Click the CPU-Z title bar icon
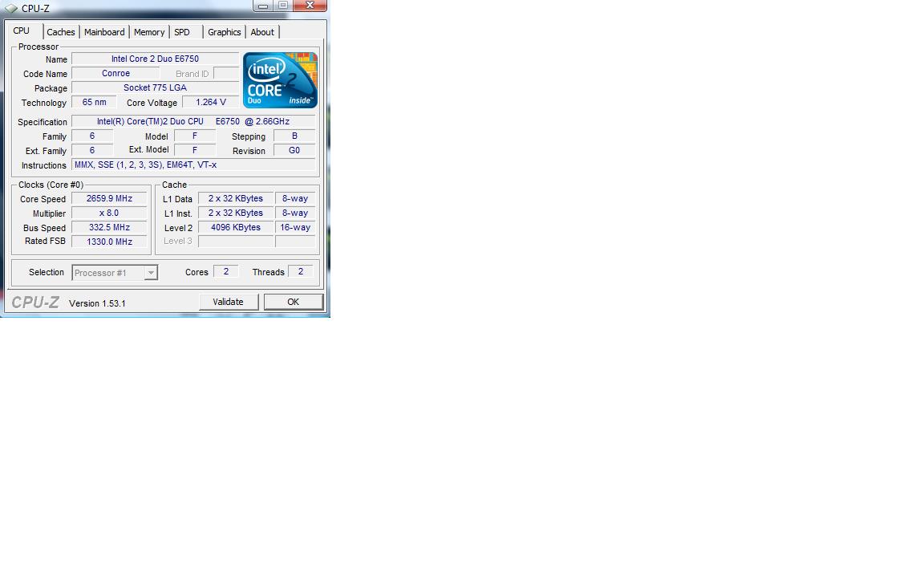The width and height of the screenshot is (924, 573). tap(10, 8)
